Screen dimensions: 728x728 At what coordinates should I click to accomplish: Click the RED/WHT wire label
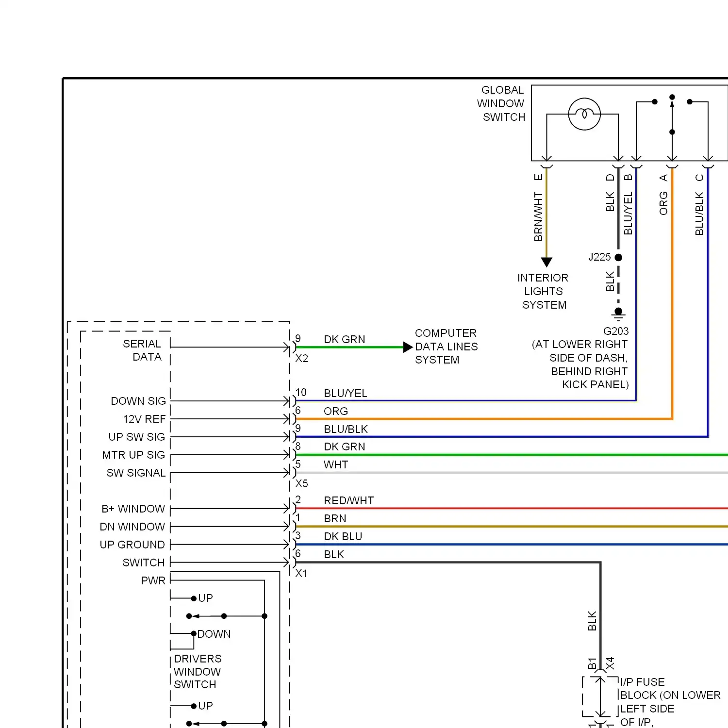coord(348,500)
